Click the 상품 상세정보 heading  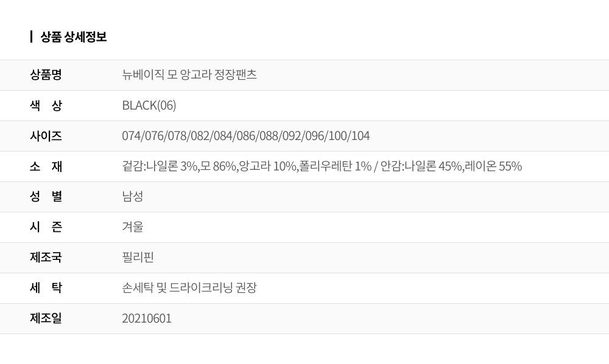coord(74,37)
